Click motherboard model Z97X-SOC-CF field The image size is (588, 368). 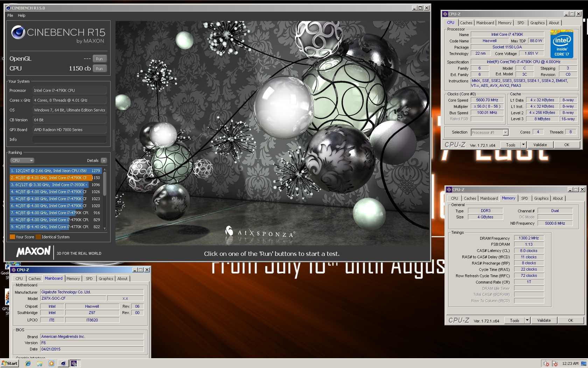[x=72, y=298]
